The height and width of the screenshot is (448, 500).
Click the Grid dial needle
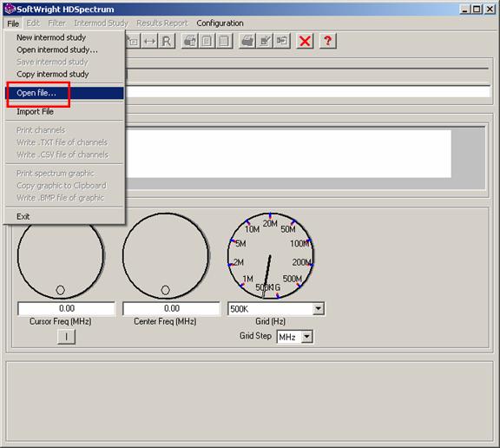tap(266, 276)
